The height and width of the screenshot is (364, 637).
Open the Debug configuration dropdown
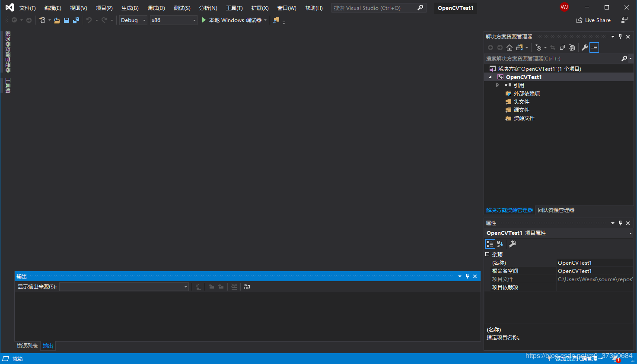(x=133, y=20)
